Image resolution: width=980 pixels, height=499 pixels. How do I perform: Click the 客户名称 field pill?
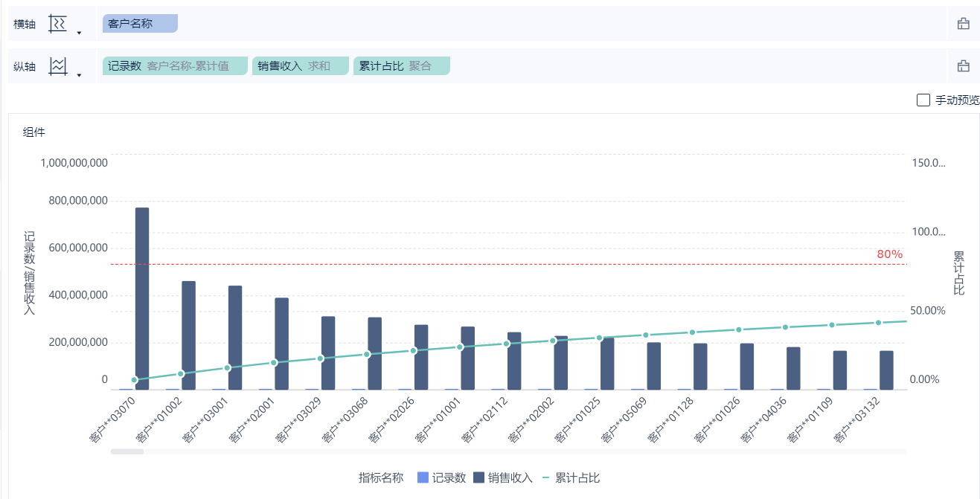pyautogui.click(x=141, y=24)
